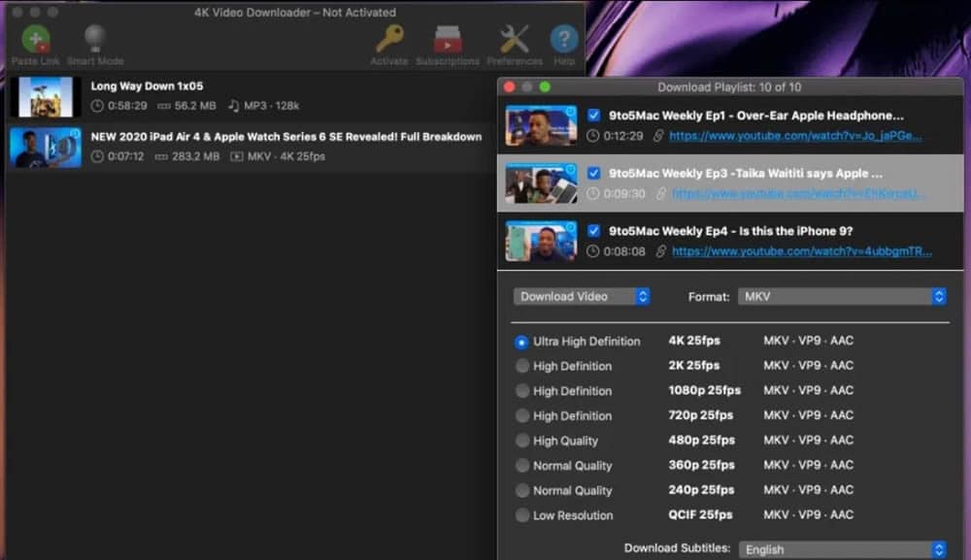Click thumbnail of 9to5Mac Weekly Ep1
Screen dimensions: 971x560
click(541, 125)
